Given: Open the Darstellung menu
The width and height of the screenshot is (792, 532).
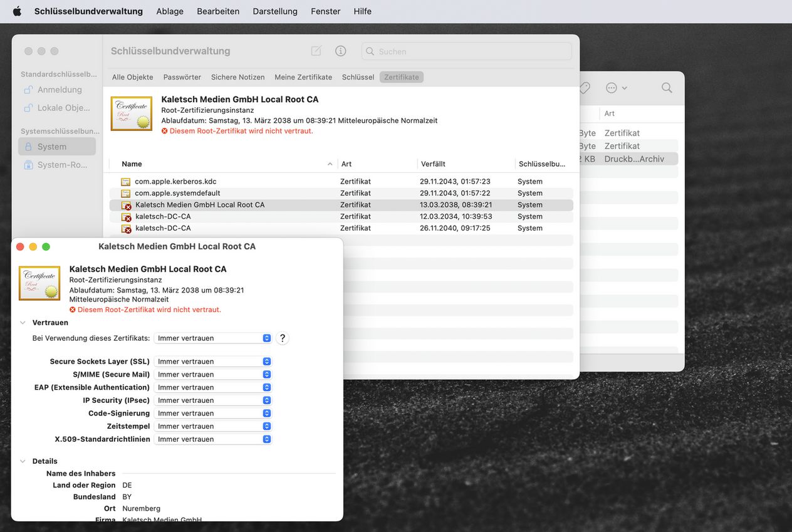Looking at the screenshot, I should (275, 11).
